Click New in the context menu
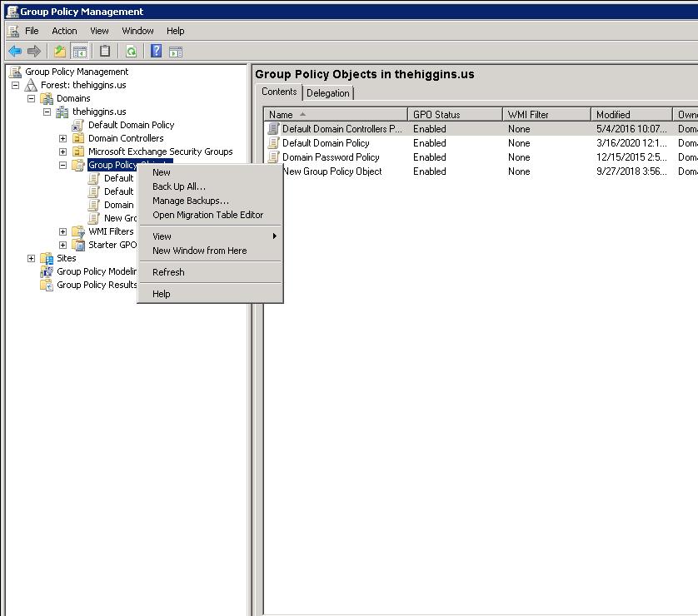This screenshot has height=616, width=698. pyautogui.click(x=159, y=171)
